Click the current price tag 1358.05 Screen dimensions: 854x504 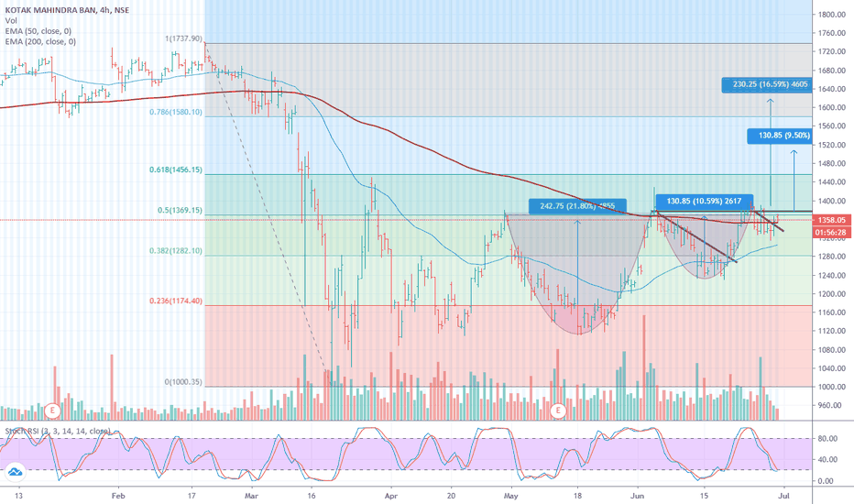point(830,220)
